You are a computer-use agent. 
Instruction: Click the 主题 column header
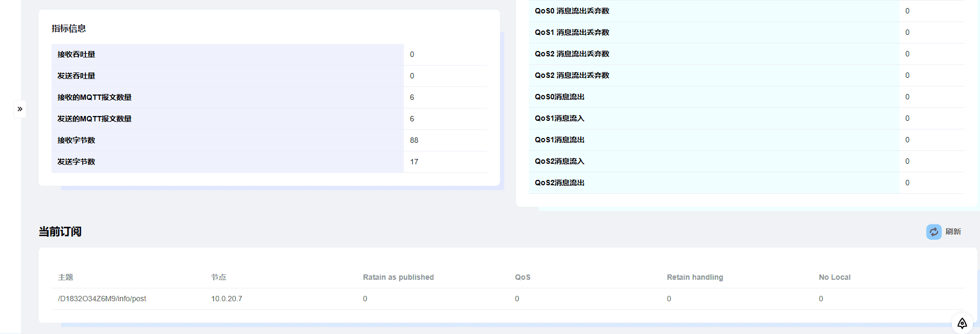pyautogui.click(x=66, y=277)
